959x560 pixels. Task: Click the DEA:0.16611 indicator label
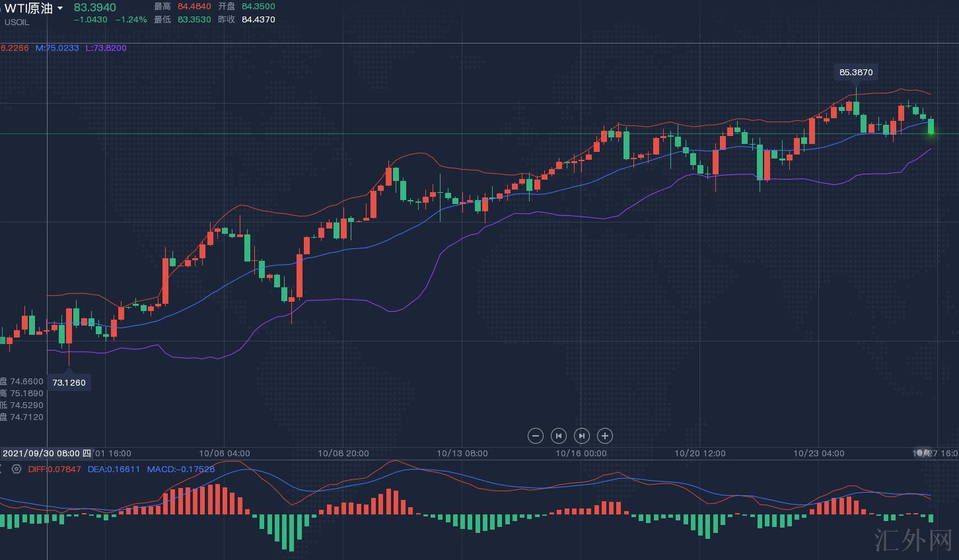pos(114,470)
